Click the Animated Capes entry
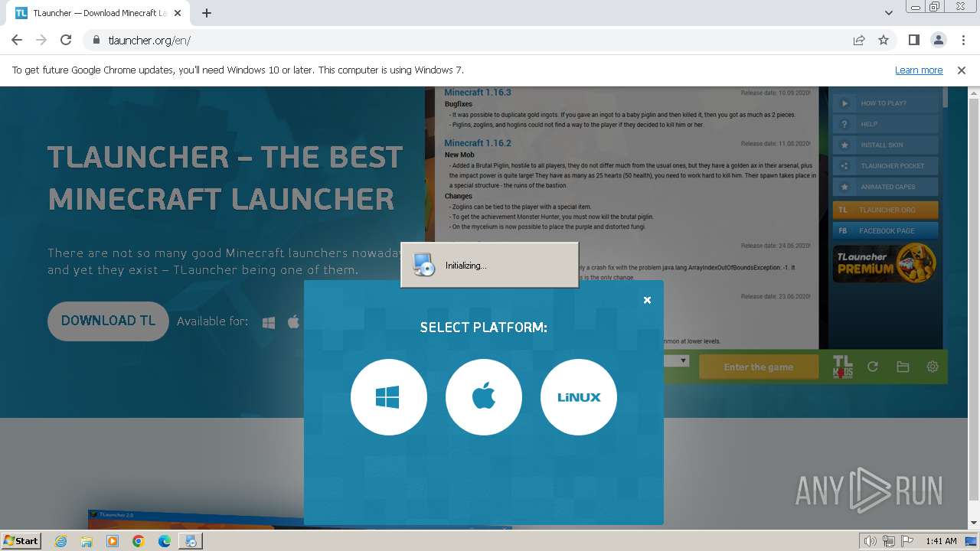The height and width of the screenshot is (551, 980). tap(885, 187)
